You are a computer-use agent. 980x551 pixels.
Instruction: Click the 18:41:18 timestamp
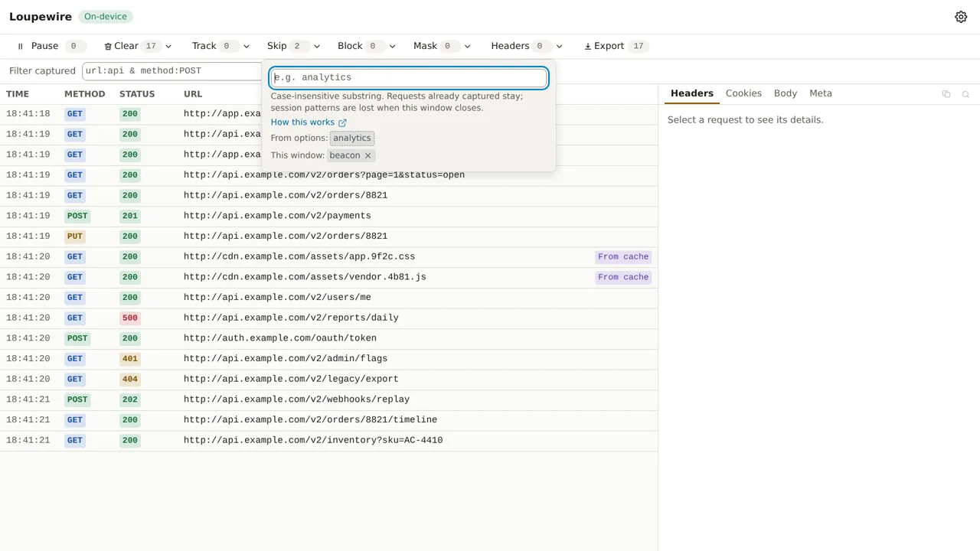click(28, 114)
